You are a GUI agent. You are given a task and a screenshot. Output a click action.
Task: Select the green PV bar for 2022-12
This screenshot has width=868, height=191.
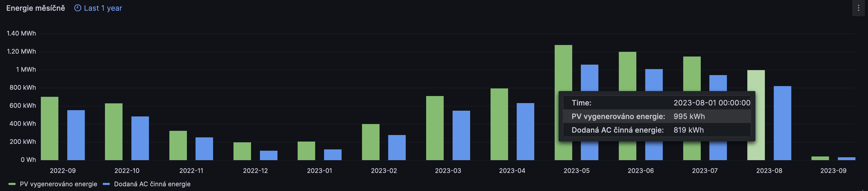pos(242,151)
